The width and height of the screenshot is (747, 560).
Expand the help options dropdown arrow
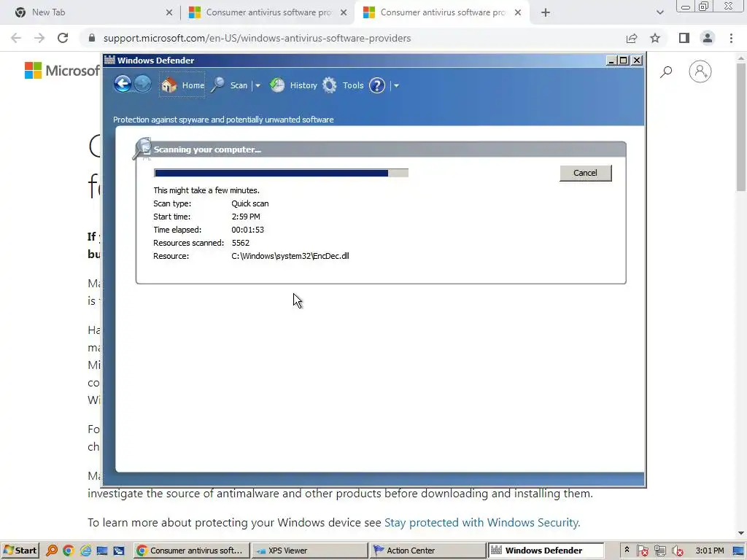[396, 86]
